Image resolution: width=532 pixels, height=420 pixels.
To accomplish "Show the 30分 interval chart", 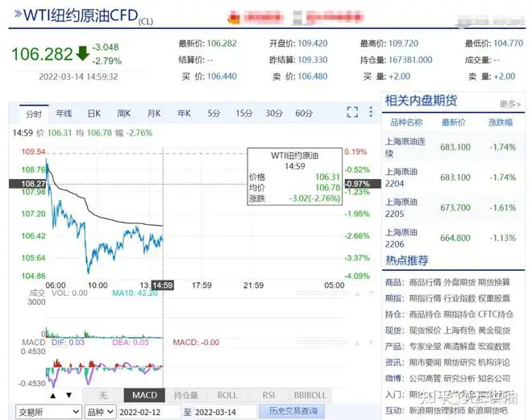I will [274, 114].
